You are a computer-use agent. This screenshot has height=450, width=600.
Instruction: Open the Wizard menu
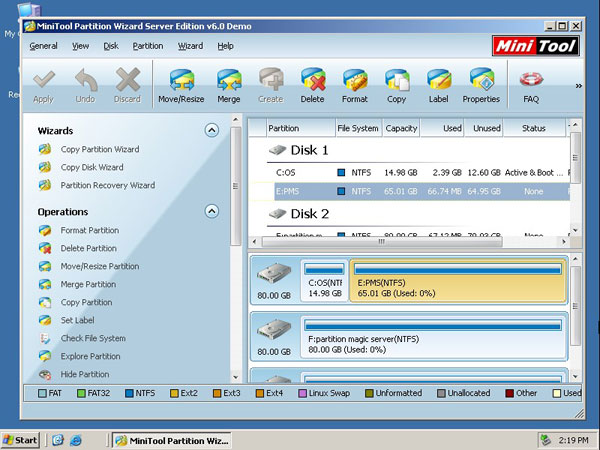click(190, 46)
